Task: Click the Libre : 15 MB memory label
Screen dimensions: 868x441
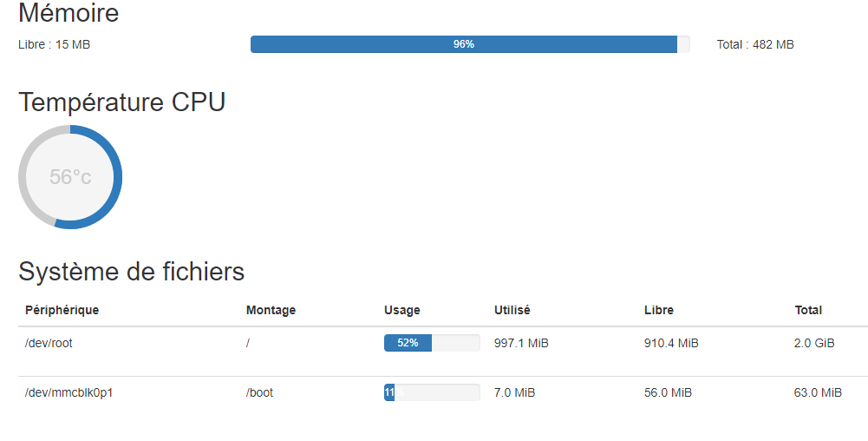Action: [x=54, y=44]
